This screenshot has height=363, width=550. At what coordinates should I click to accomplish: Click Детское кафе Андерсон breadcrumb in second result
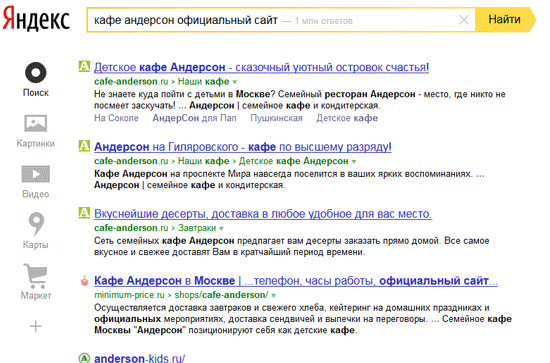point(294,161)
